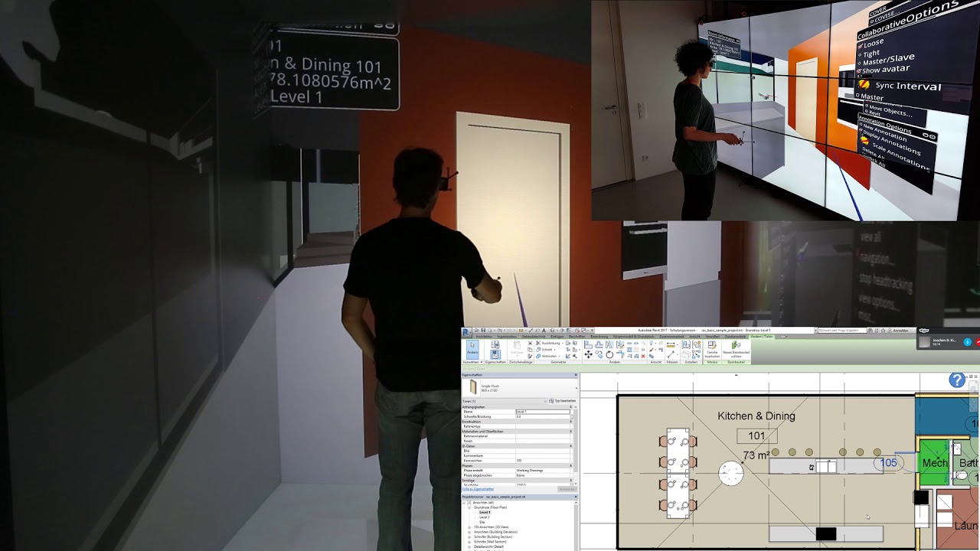Open the Verbinden dropdown in Geometrie
The height and width of the screenshot is (551, 980).
click(558, 356)
